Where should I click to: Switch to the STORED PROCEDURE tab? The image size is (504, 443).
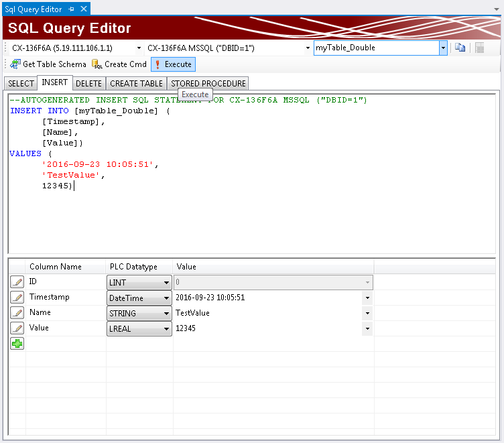208,84
